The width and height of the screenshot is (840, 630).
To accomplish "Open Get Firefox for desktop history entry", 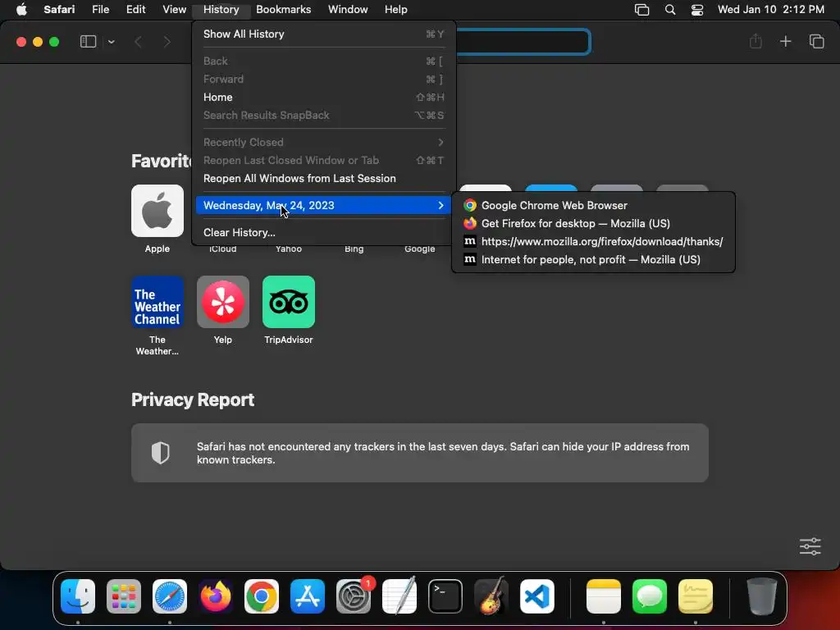I will (593, 223).
